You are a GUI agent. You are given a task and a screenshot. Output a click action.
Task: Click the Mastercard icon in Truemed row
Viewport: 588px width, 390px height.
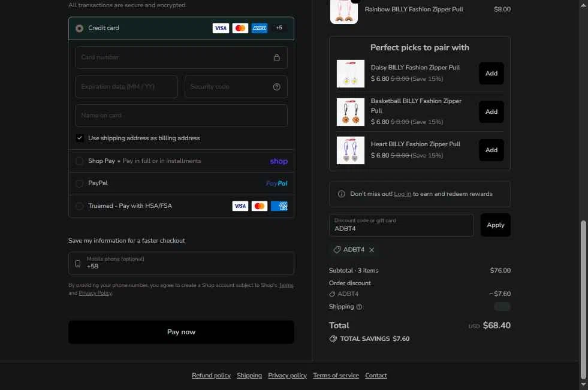click(x=260, y=206)
